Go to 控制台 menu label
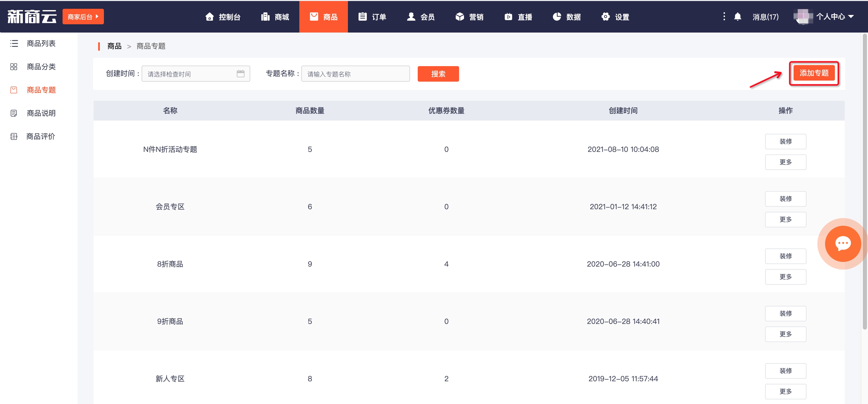This screenshot has width=868, height=404. (x=230, y=17)
